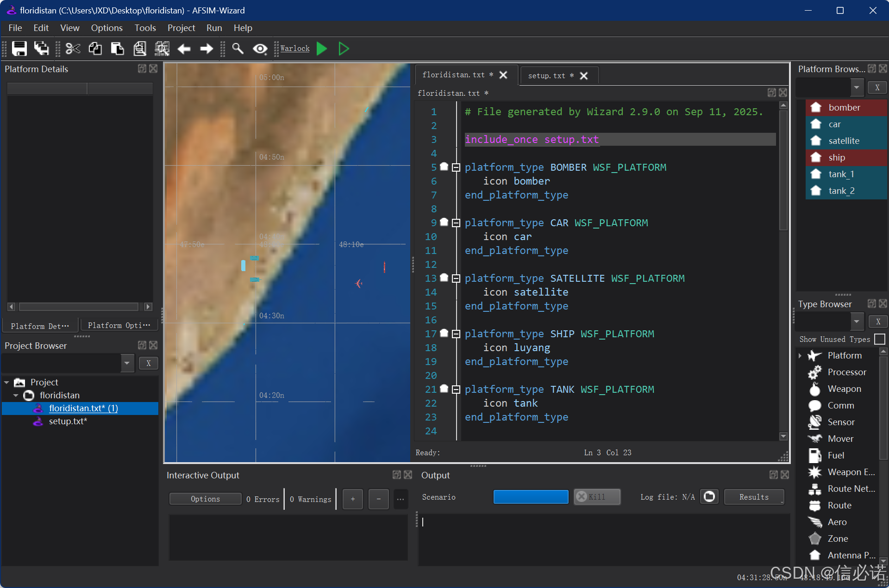The image size is (889, 588).
Task: Select the Route type icon
Action: [x=814, y=506]
